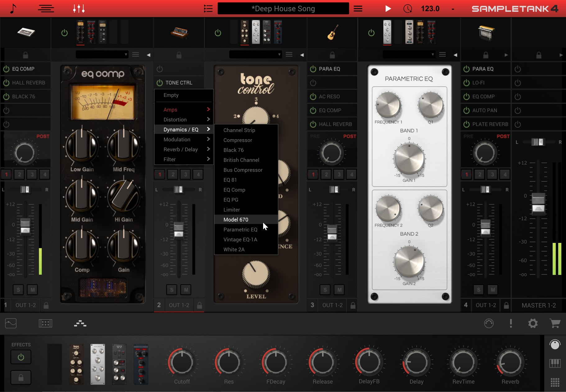Image resolution: width=566 pixels, height=392 pixels.
Task: Select Parametric EQ from submenu
Action: pyautogui.click(x=246, y=230)
